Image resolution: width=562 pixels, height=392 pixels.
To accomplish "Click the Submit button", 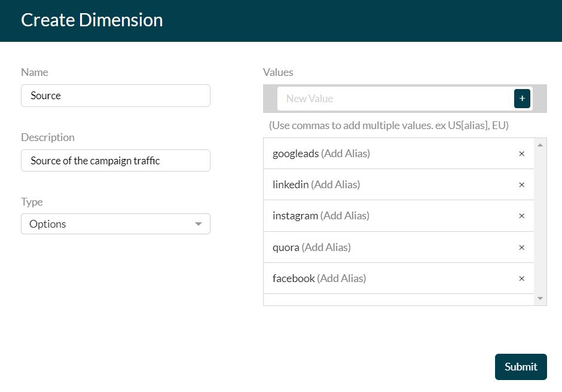I will [520, 366].
